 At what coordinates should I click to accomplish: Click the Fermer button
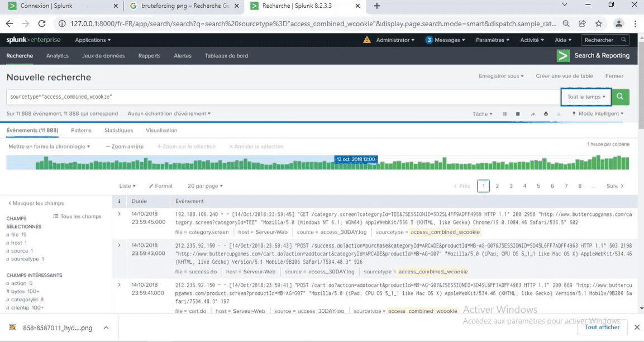(614, 76)
